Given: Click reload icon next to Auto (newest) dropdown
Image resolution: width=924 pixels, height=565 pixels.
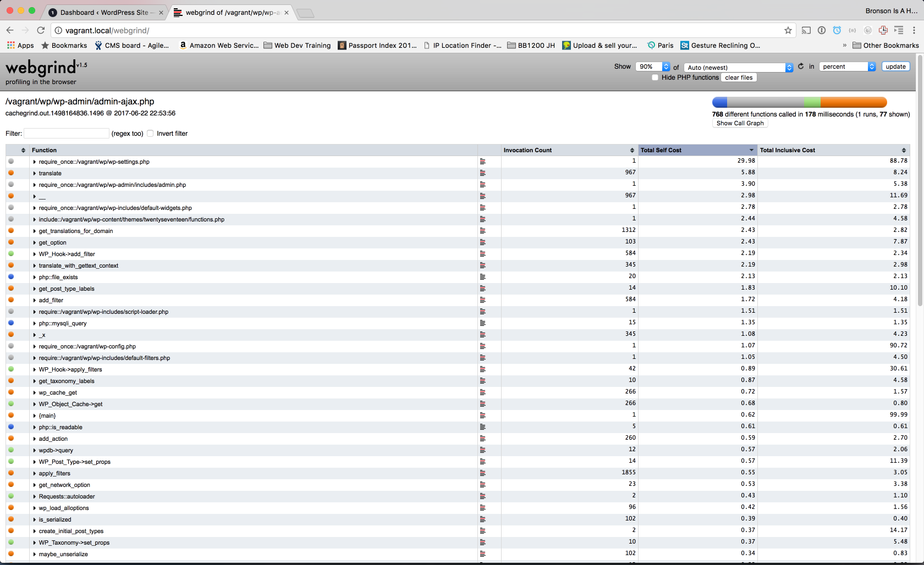Looking at the screenshot, I should point(801,67).
